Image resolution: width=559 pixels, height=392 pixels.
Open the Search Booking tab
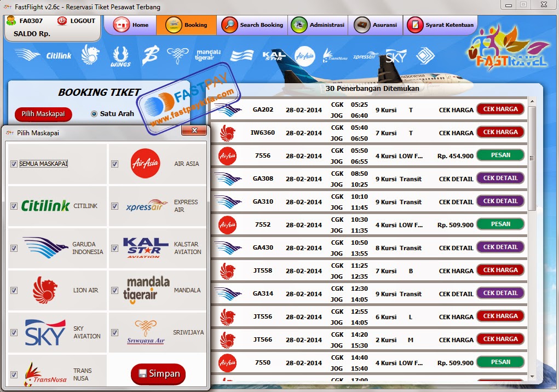point(252,25)
